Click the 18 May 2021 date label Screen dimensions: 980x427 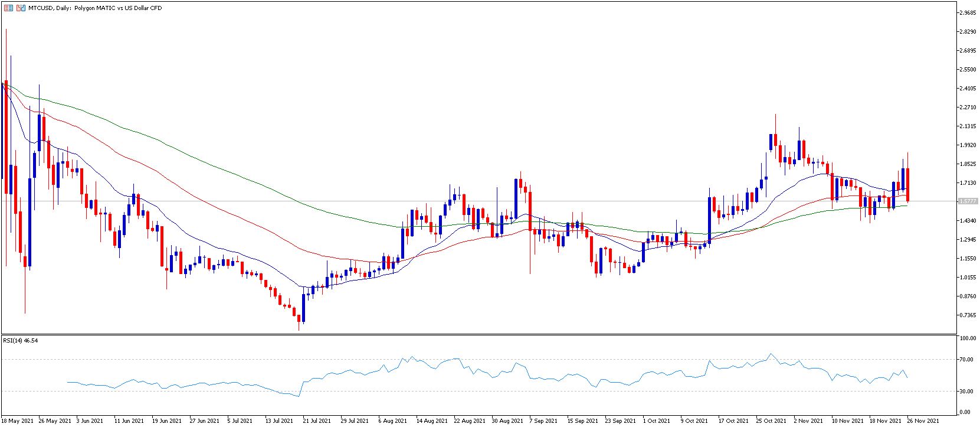click(x=18, y=421)
